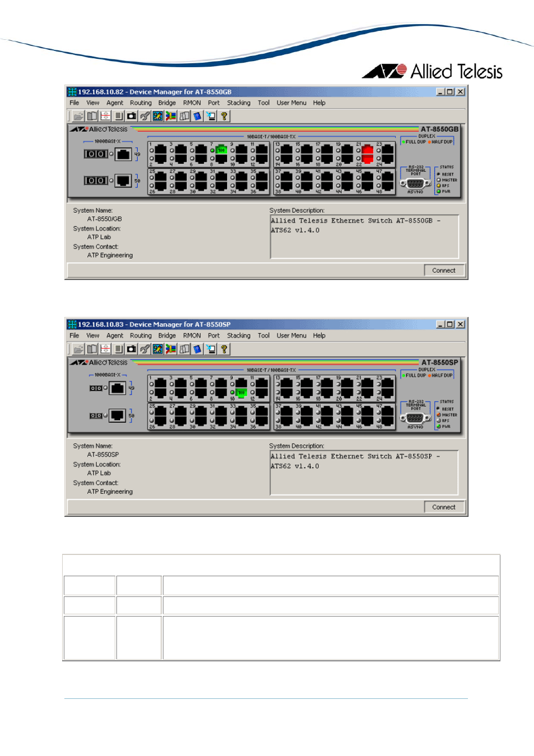
Task: Select port 49 uplink on AT-8550GB switch
Action: coord(124,154)
